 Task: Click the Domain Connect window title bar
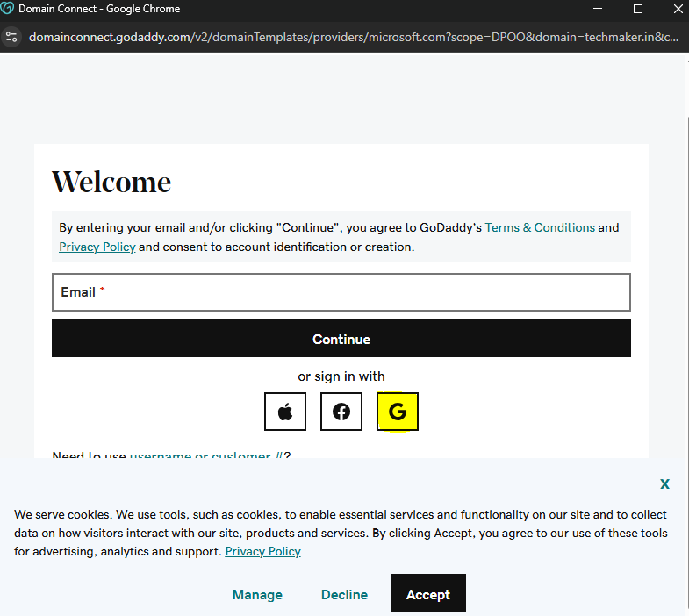point(351,9)
